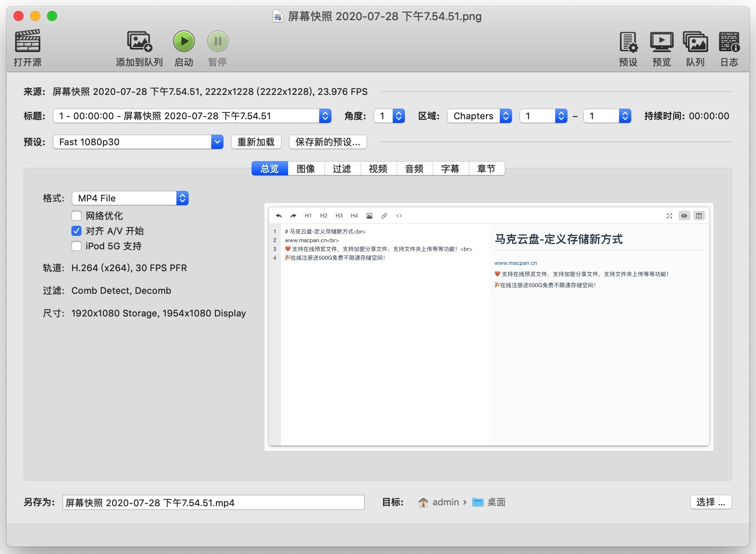Open the Presets (预设) panel icon
Screen dimensions: 756x554
coord(628,42)
